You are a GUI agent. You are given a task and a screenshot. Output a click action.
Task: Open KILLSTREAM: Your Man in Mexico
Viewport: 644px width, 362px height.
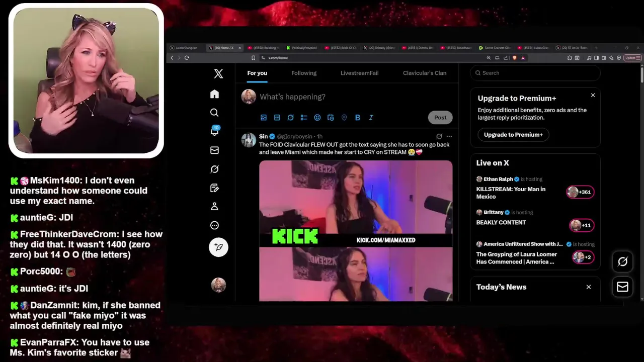(511, 193)
